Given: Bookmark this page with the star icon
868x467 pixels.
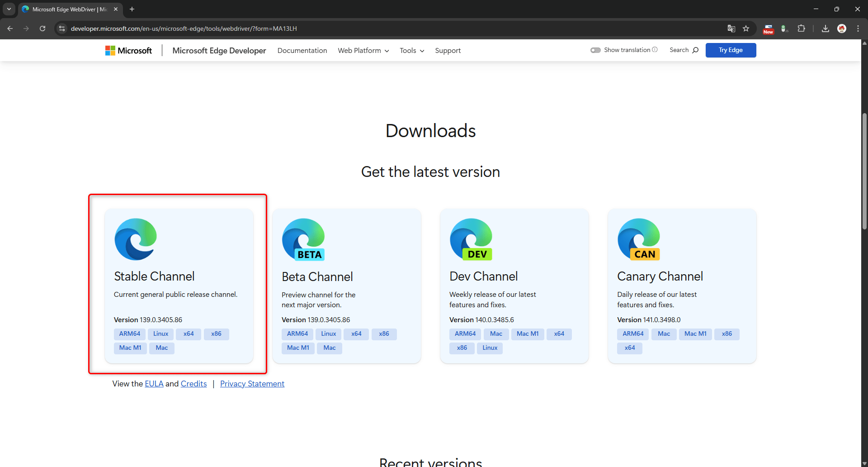Looking at the screenshot, I should point(746,29).
